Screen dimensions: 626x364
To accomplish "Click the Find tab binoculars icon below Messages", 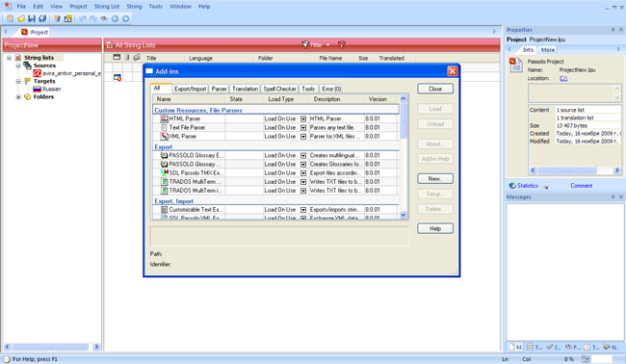I will coord(569,347).
